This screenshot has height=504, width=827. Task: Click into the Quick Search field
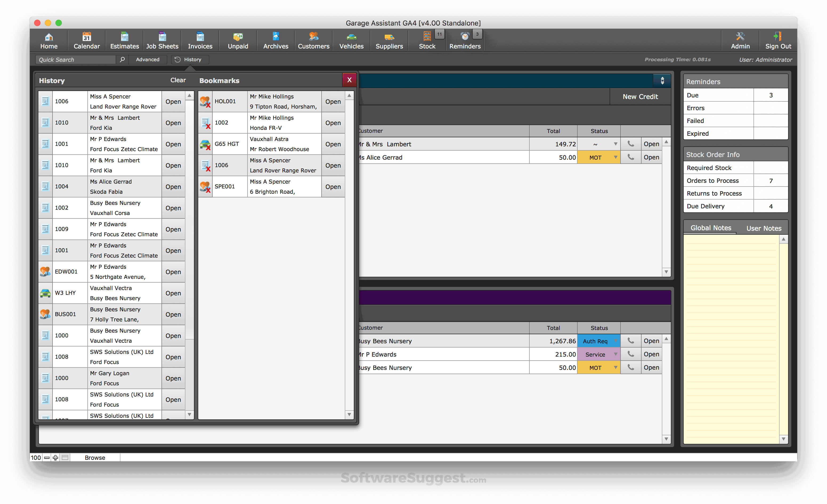pyautogui.click(x=75, y=59)
